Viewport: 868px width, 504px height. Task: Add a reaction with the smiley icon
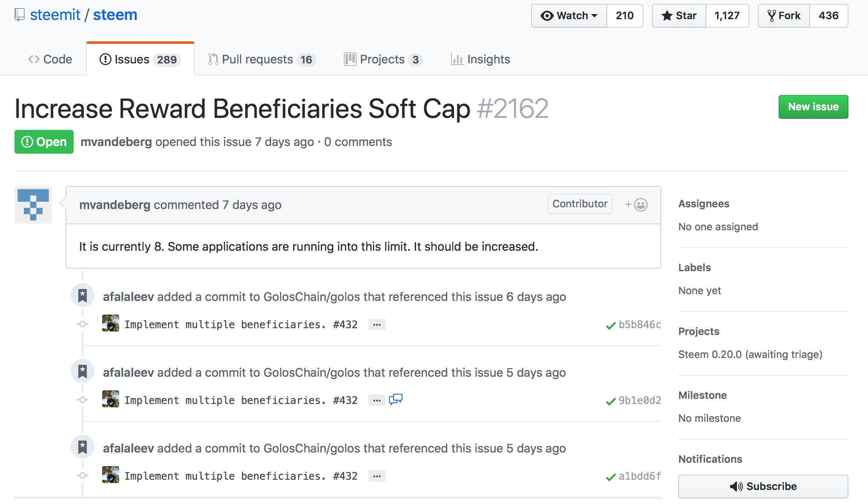coord(637,205)
